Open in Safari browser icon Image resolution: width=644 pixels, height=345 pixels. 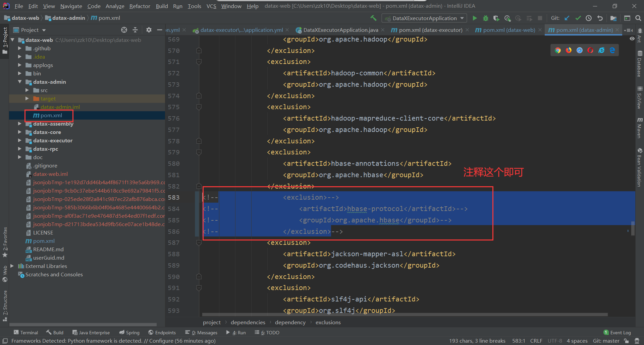pyautogui.click(x=580, y=50)
